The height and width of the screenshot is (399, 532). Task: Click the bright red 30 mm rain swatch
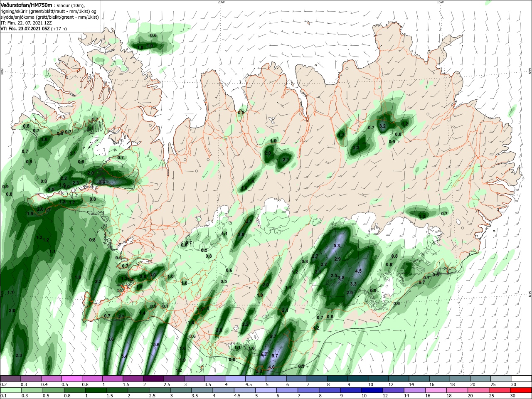pos(521,390)
